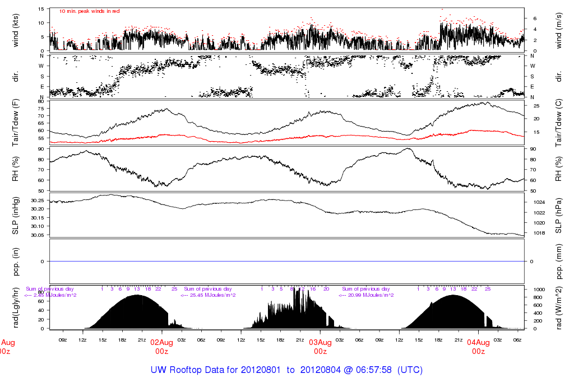Click the 'pcp. (mm)' axis label
This screenshot has height=392, width=574.
click(x=559, y=262)
